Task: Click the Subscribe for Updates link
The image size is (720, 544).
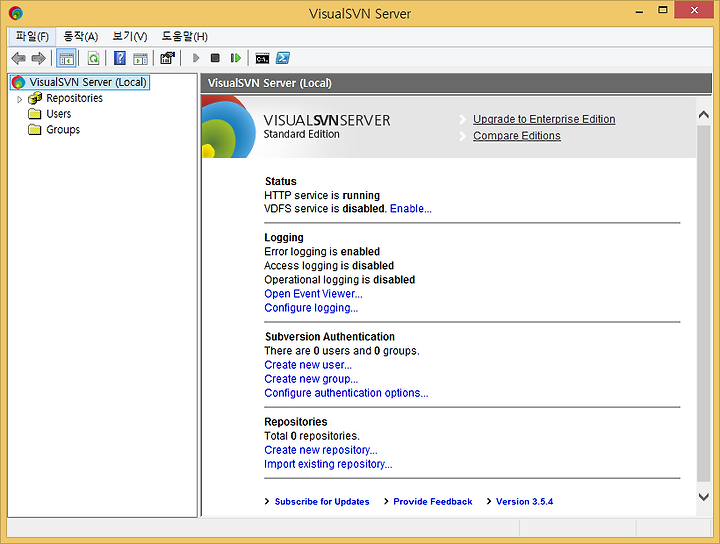Action: (x=322, y=502)
